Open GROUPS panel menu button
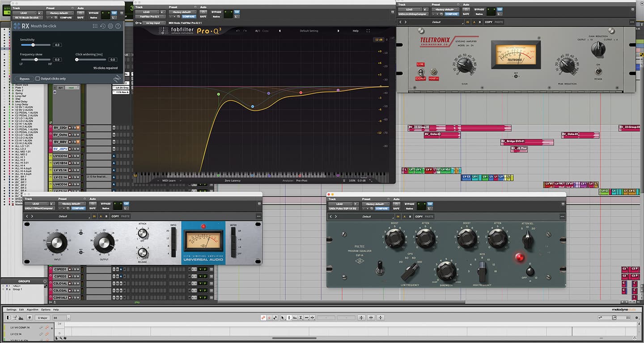Screen dimensions: 644x343 44,281
